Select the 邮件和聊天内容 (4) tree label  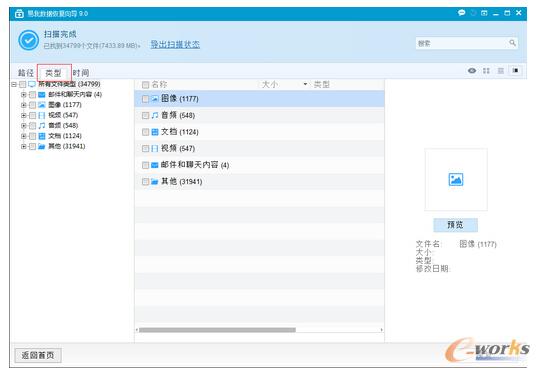pyautogui.click(x=75, y=94)
